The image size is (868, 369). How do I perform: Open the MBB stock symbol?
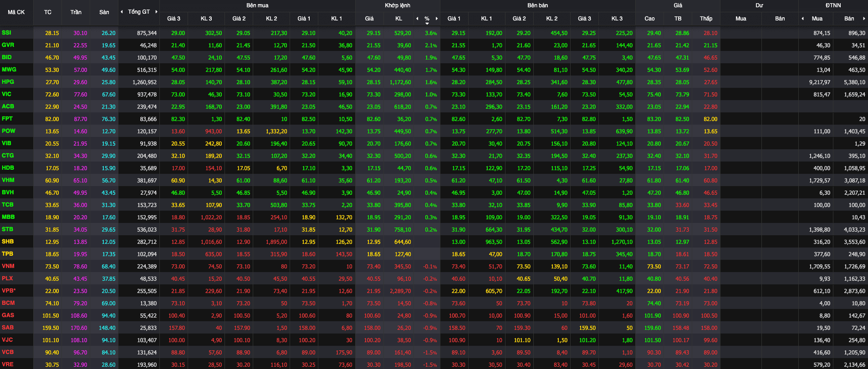[x=8, y=217]
